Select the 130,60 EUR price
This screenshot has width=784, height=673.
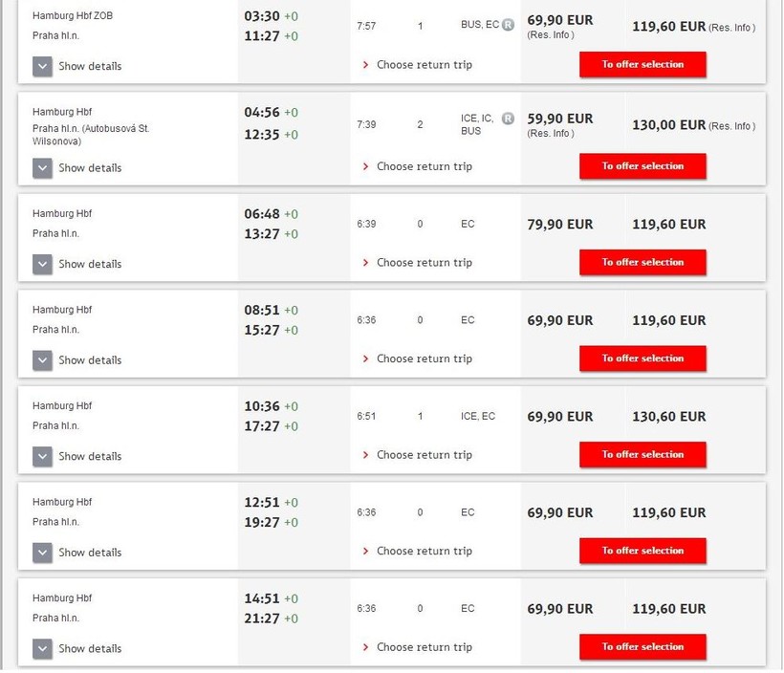(x=668, y=417)
